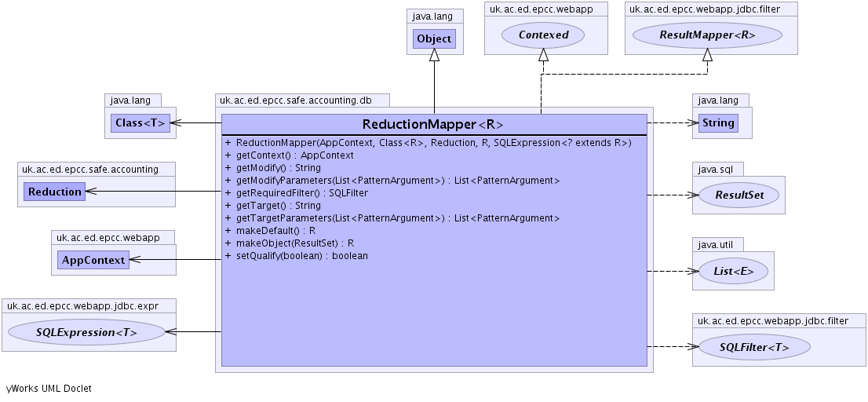Click the getRequiredFilter() method line

point(301,193)
